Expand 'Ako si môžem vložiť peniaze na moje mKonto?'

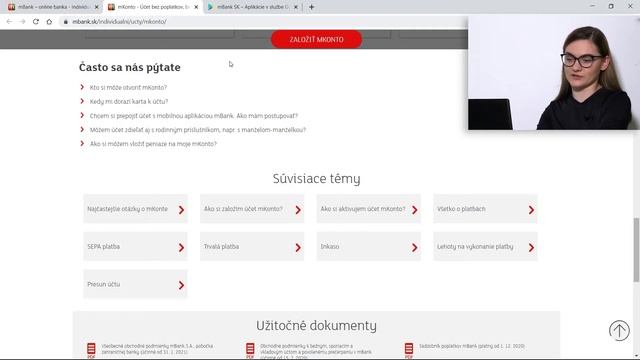click(153, 144)
